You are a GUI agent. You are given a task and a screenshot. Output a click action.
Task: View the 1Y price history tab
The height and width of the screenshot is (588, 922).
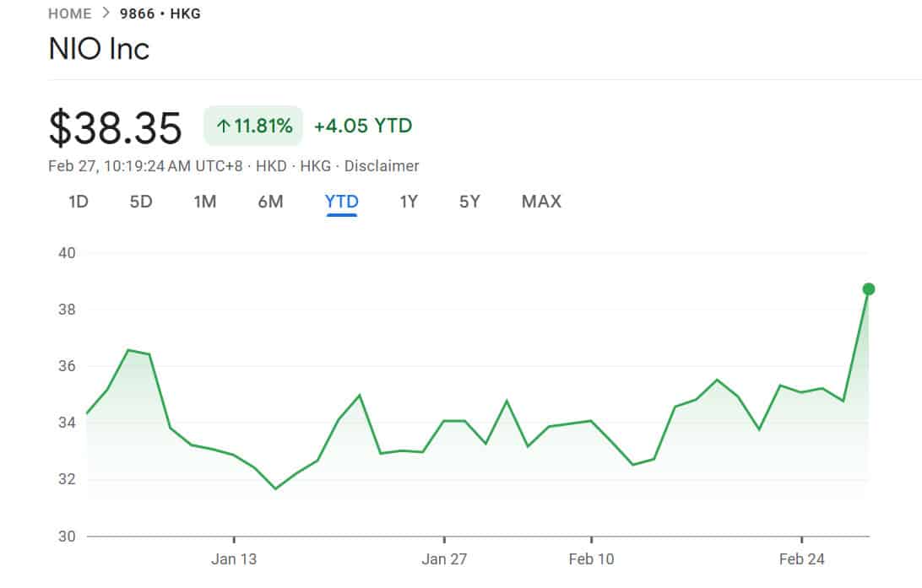[409, 202]
